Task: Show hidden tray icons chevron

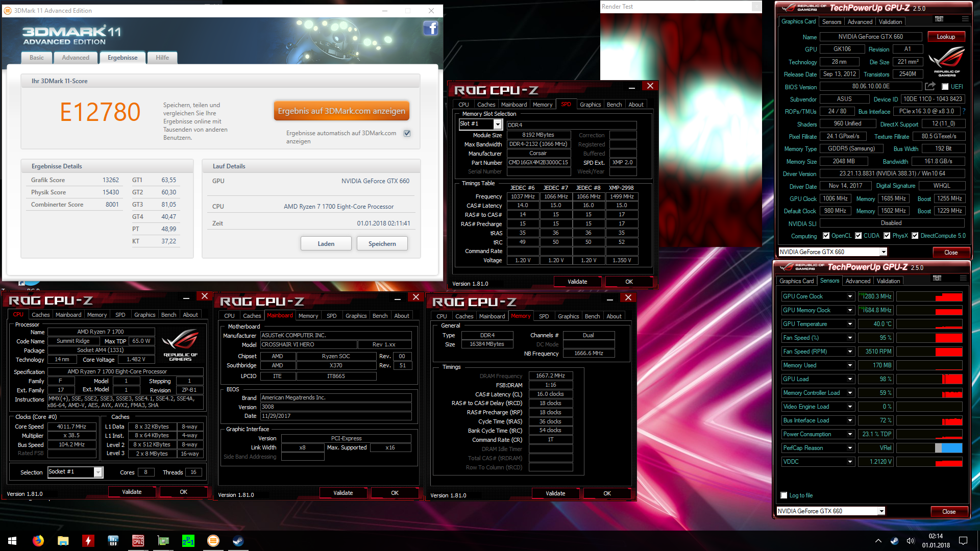Action: 878,541
